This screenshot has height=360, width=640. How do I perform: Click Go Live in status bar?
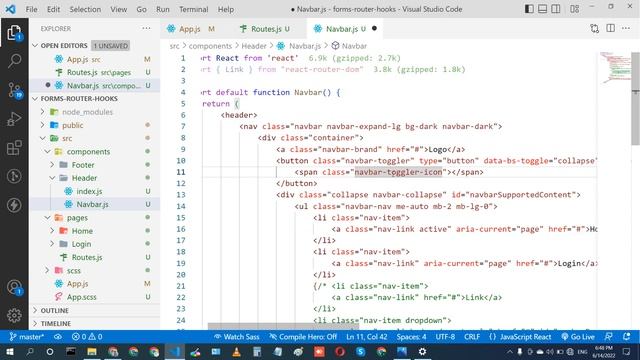578,337
